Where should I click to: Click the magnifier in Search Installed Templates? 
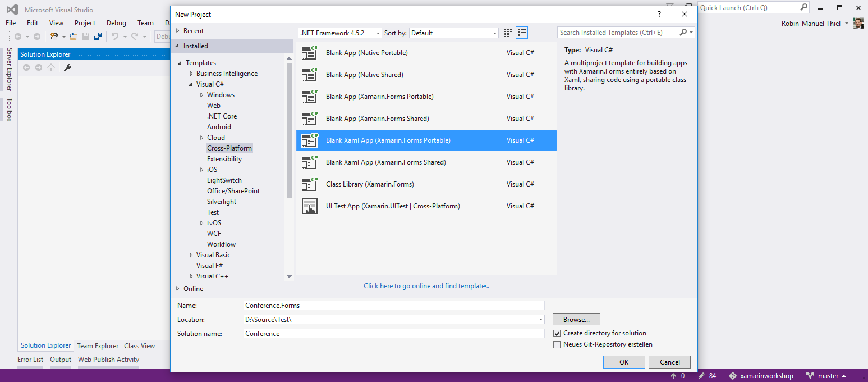point(683,33)
